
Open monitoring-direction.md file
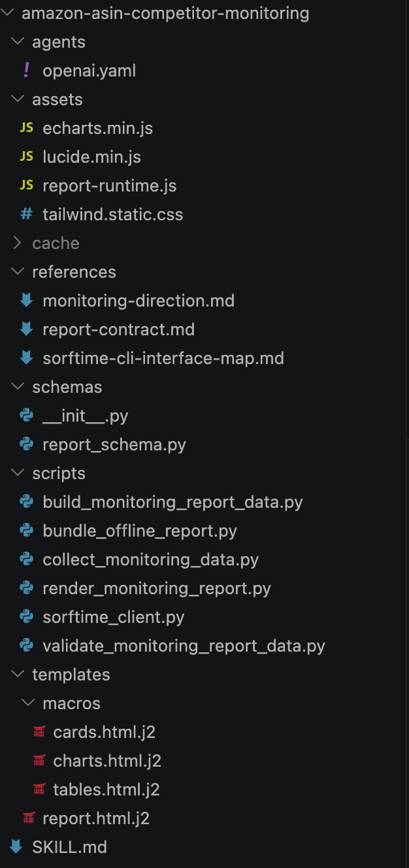click(x=139, y=301)
